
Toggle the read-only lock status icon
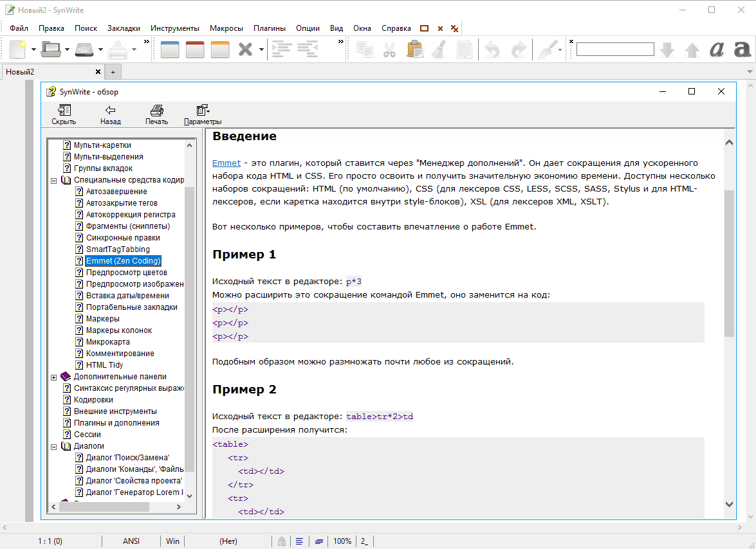point(282,541)
